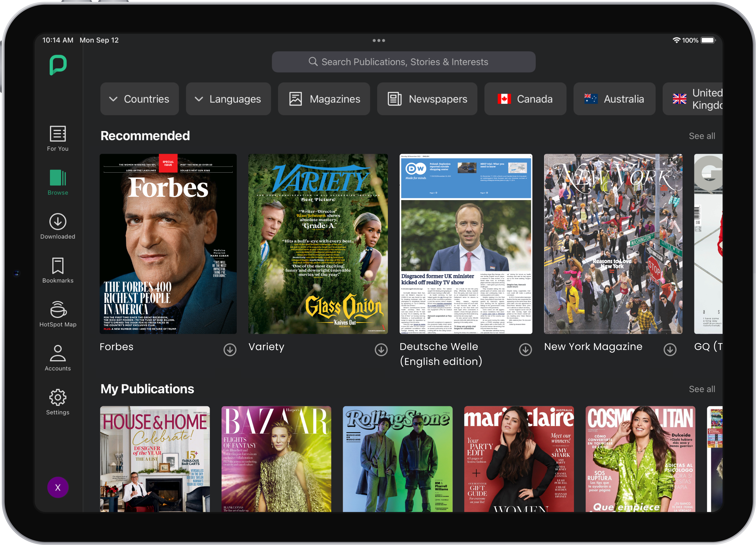Click the purple X profile avatar
Viewport: 756px width, 545px height.
(58, 487)
